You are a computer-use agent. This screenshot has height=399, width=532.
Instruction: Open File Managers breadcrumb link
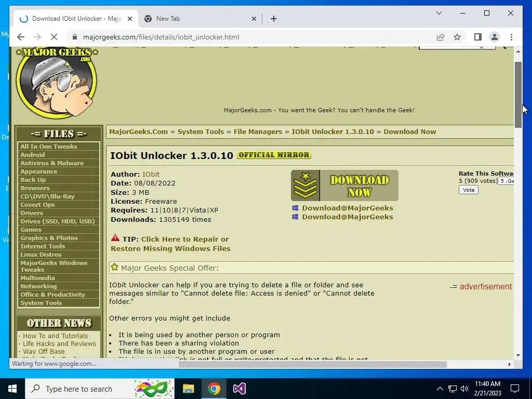[258, 131]
